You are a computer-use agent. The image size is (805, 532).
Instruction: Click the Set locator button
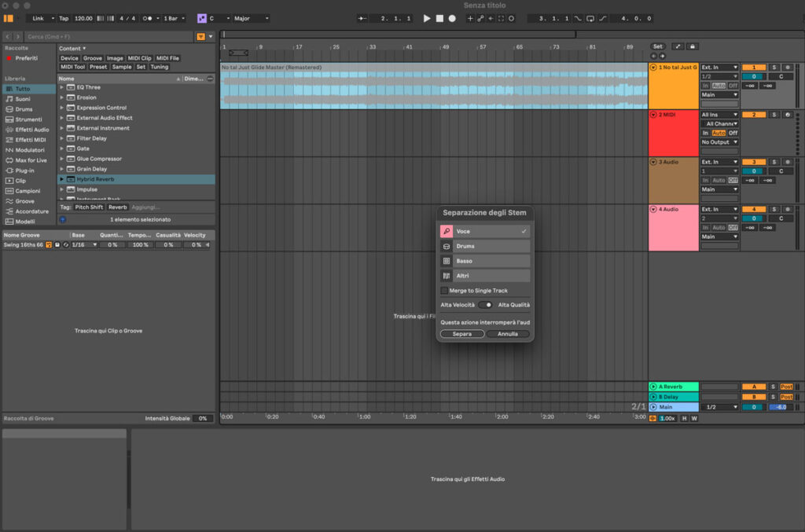coord(658,46)
